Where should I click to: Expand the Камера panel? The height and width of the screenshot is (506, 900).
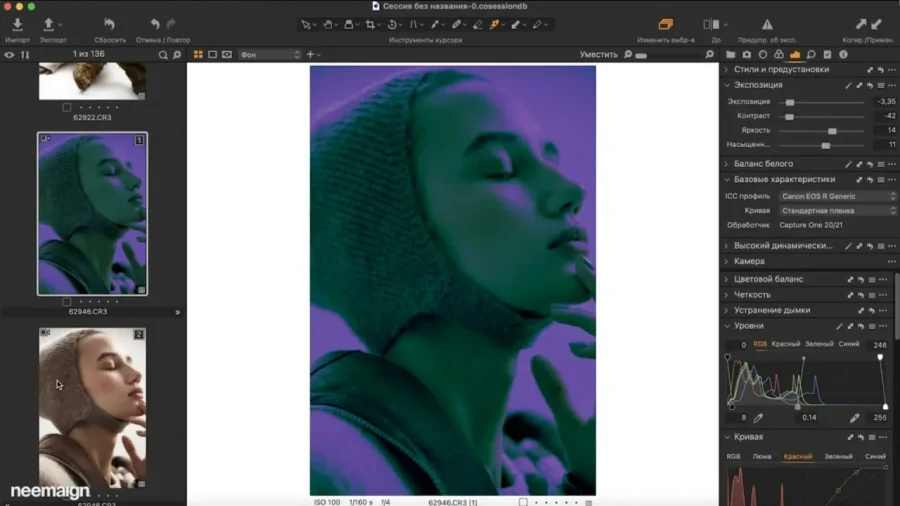pyautogui.click(x=727, y=261)
